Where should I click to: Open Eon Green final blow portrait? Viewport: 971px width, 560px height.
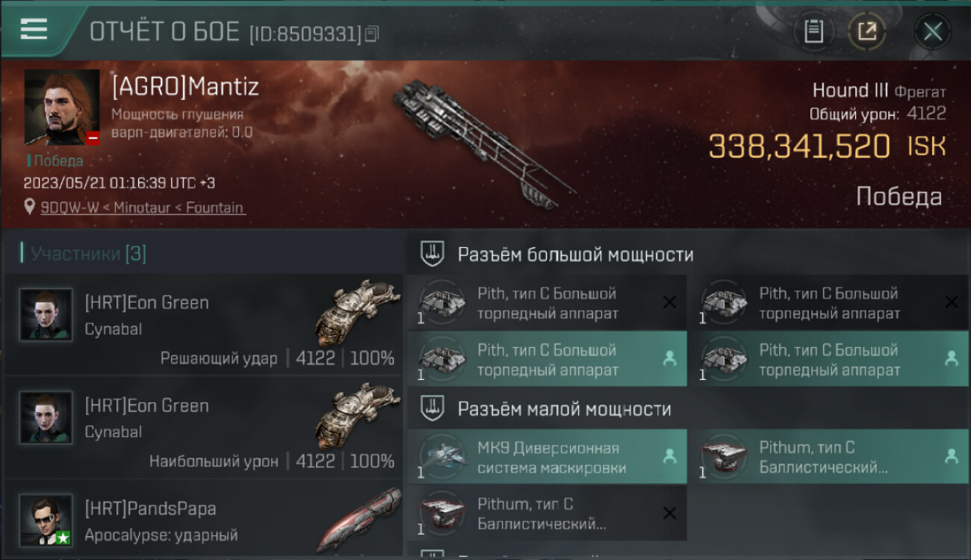tap(46, 315)
